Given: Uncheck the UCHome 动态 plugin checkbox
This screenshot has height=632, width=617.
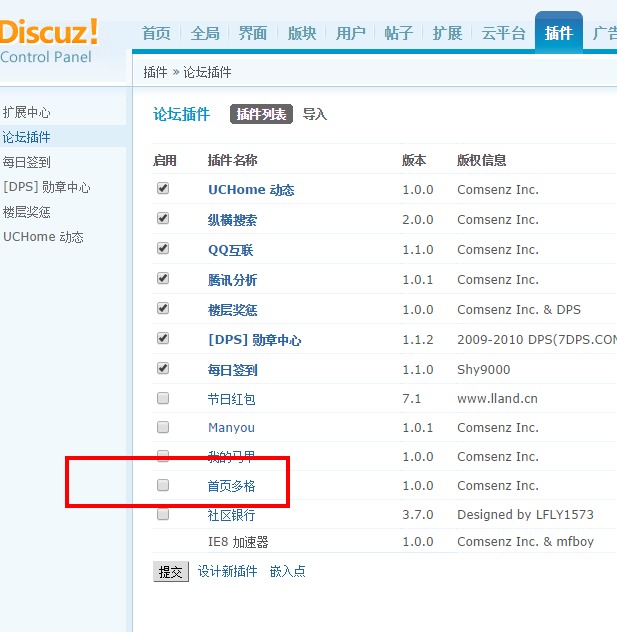Looking at the screenshot, I should 163,188.
